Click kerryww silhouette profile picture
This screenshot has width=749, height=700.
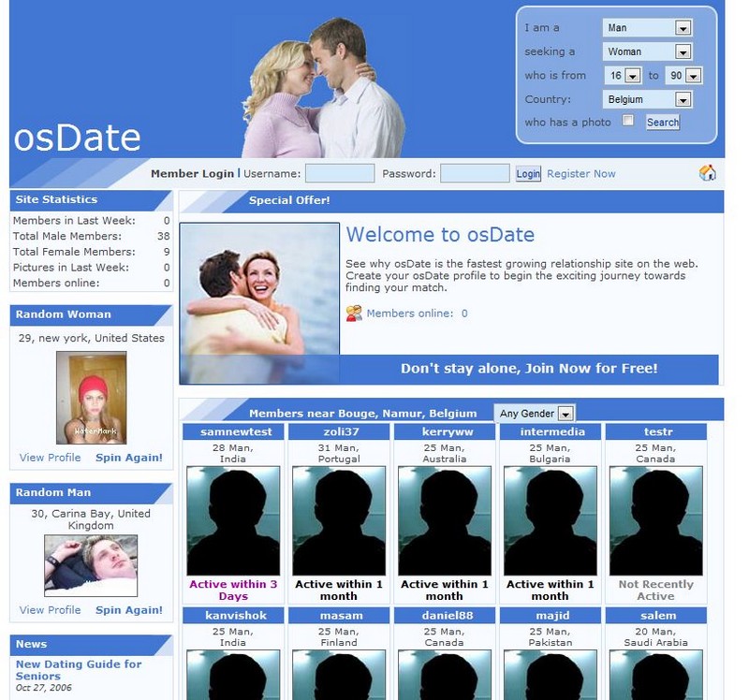point(445,521)
